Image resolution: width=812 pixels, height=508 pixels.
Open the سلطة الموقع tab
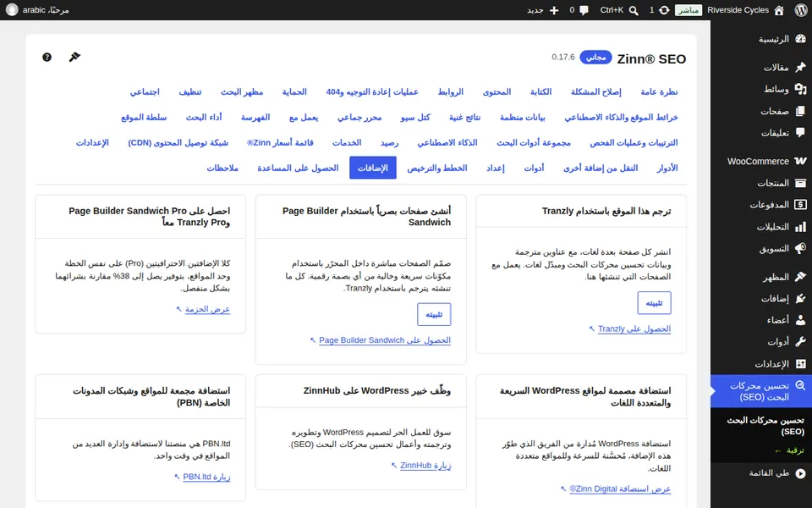coord(144,117)
